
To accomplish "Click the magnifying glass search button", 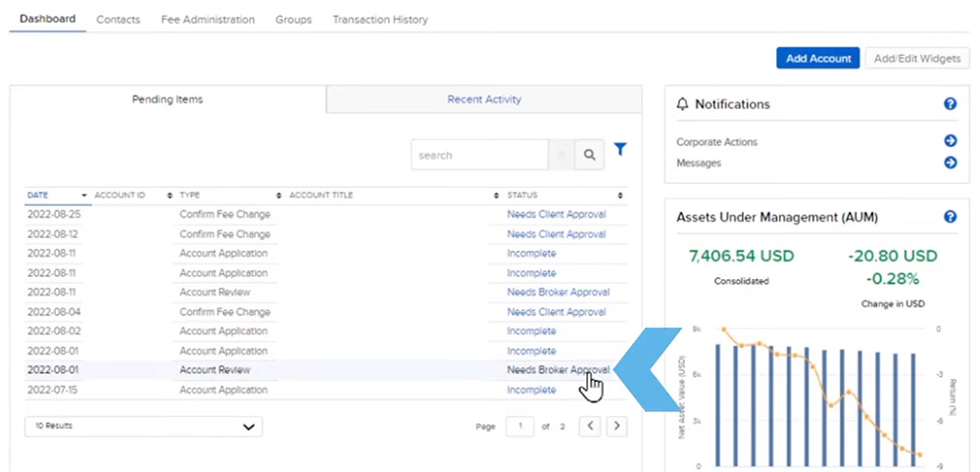I will [589, 155].
